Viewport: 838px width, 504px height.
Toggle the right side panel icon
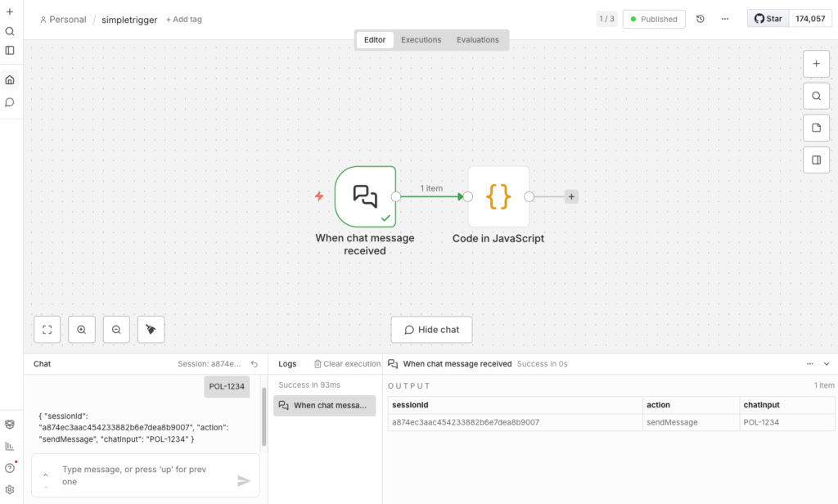(816, 160)
